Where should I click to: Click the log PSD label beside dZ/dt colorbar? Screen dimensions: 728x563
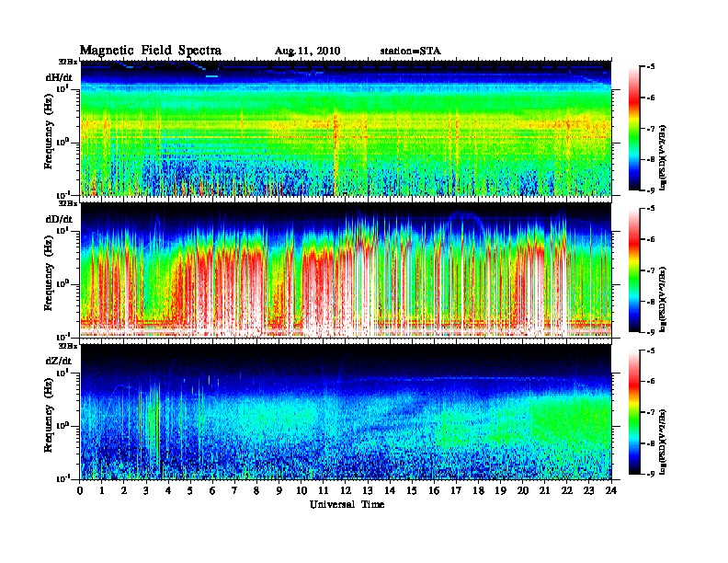(664, 442)
